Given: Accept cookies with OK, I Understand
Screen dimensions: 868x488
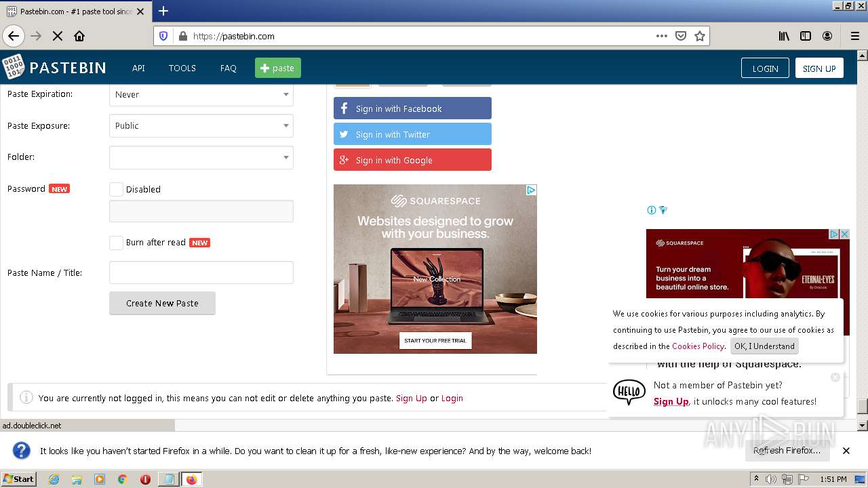Looking at the screenshot, I should point(764,346).
